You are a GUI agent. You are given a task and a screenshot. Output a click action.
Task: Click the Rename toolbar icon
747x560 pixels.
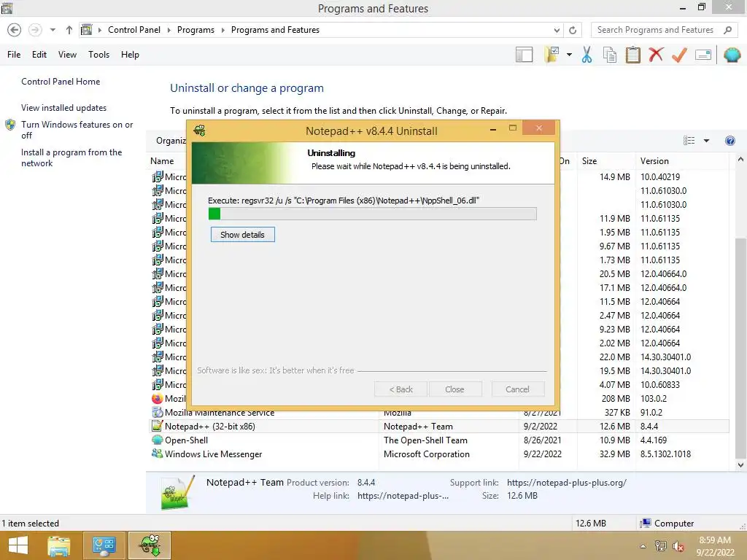[x=703, y=55]
